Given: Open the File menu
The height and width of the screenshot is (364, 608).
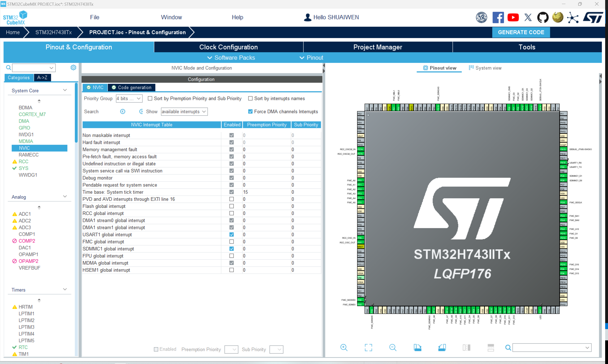Looking at the screenshot, I should click(94, 17).
